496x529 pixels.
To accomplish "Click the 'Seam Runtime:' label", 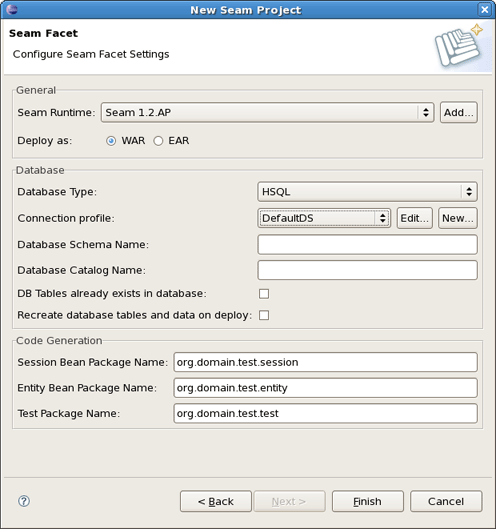I will click(x=56, y=112).
